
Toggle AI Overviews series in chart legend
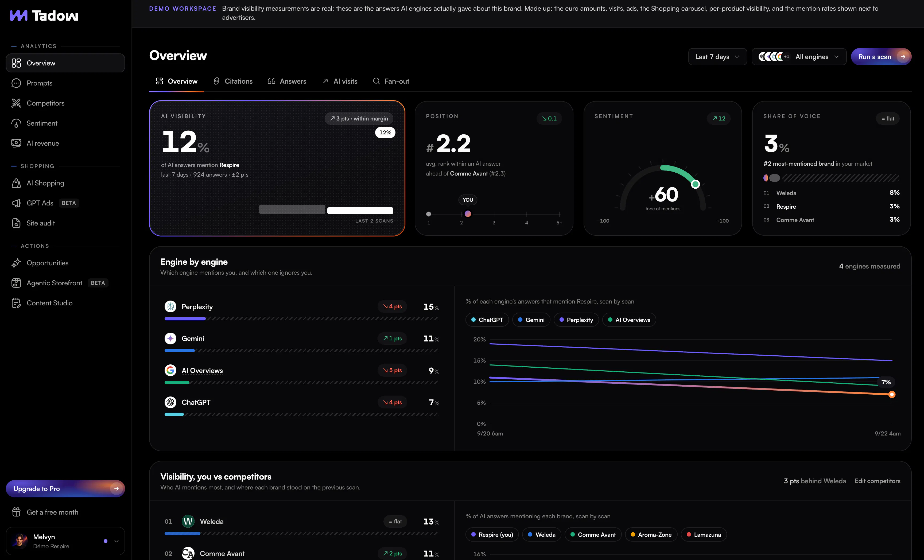coord(629,320)
